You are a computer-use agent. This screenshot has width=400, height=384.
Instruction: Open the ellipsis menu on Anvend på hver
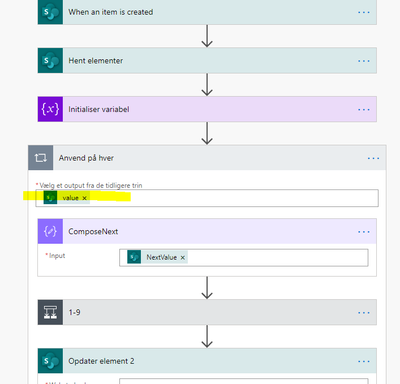click(x=373, y=158)
